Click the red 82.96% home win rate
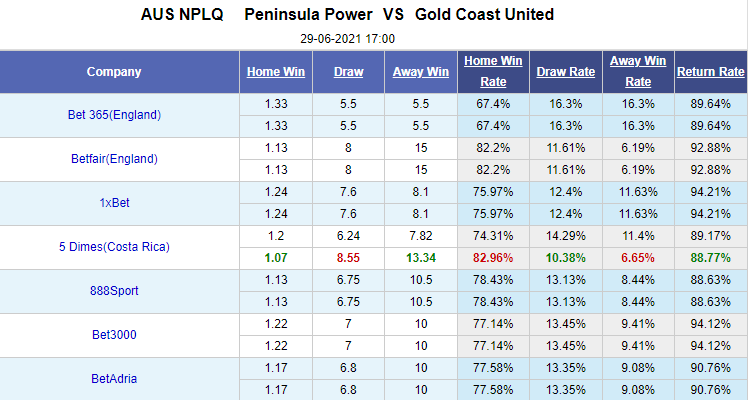This screenshot has width=749, height=400. 493,258
